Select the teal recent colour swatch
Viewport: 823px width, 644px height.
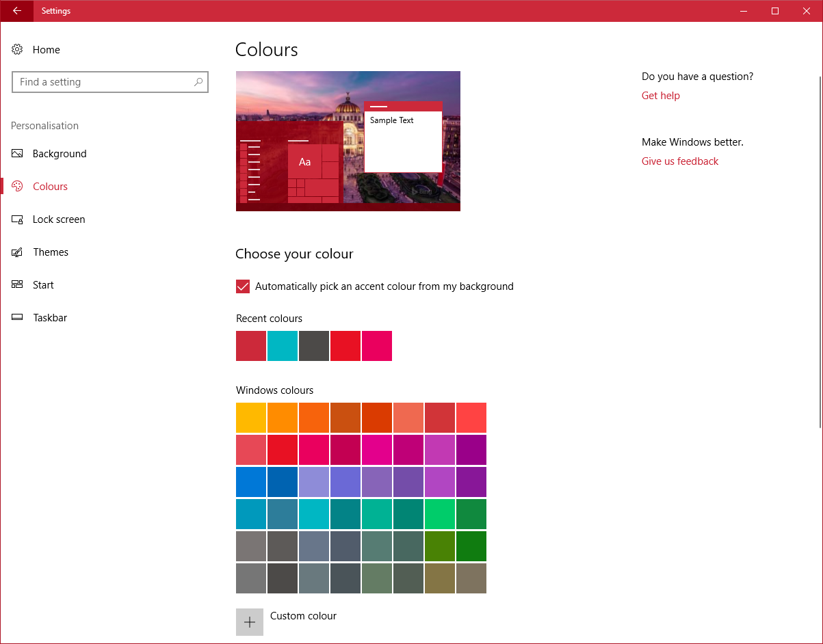tap(283, 346)
